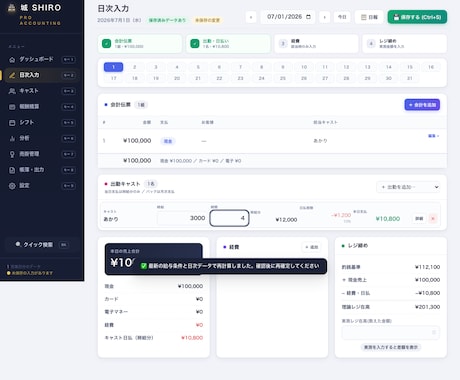
Task: Switch to the 経費 step card
Action: [316, 44]
